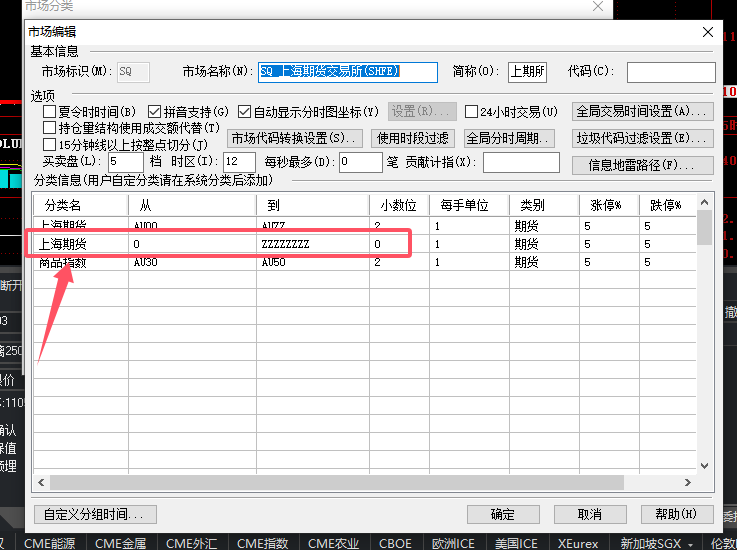This screenshot has width=737, height=550.
Task: Click the list's scroll up arrow
Action: [x=704, y=203]
